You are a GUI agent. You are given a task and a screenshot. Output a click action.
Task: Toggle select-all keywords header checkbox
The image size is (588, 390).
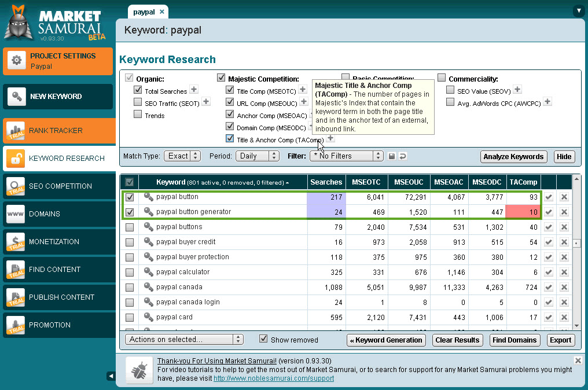(x=130, y=182)
